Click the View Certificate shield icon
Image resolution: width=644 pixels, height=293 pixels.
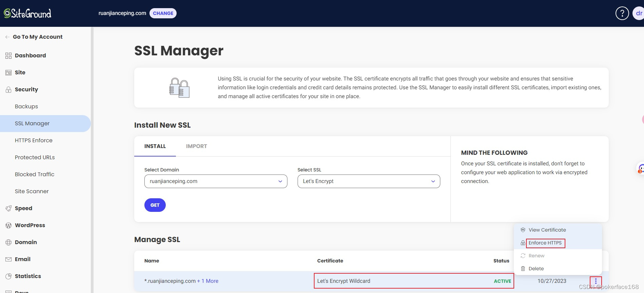[x=523, y=230]
